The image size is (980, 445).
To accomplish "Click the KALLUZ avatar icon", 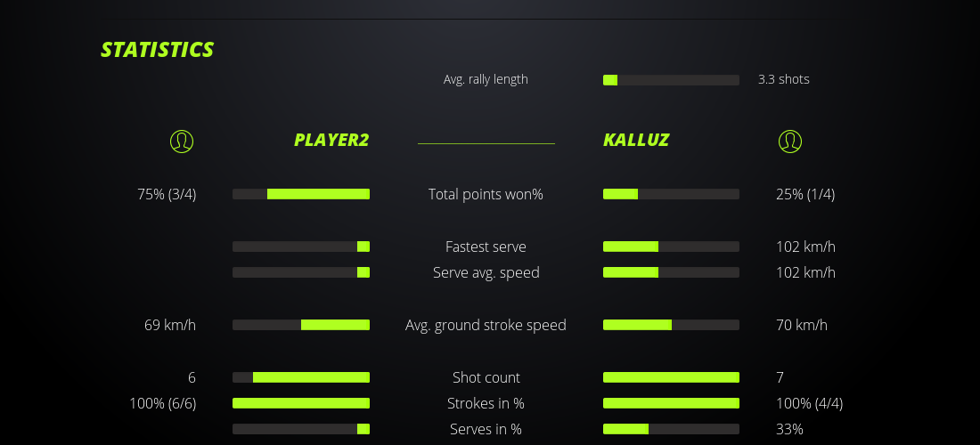I will pyautogui.click(x=789, y=141).
